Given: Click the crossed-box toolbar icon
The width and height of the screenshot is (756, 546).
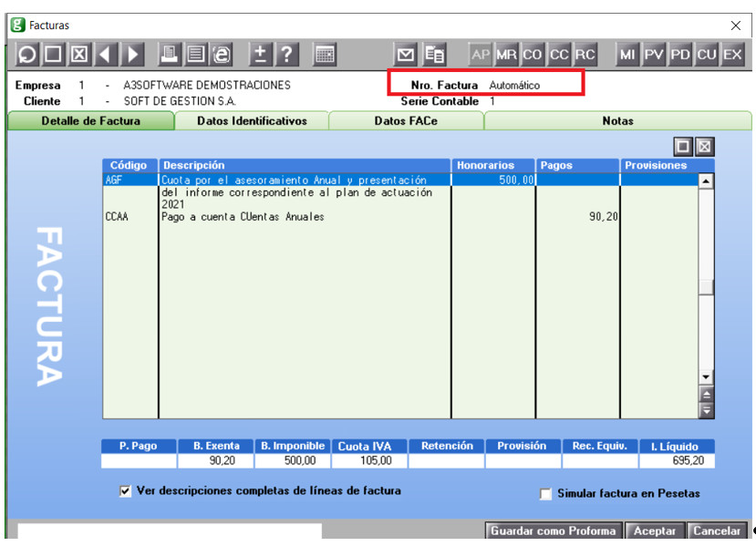Looking at the screenshot, I should click(x=79, y=55).
